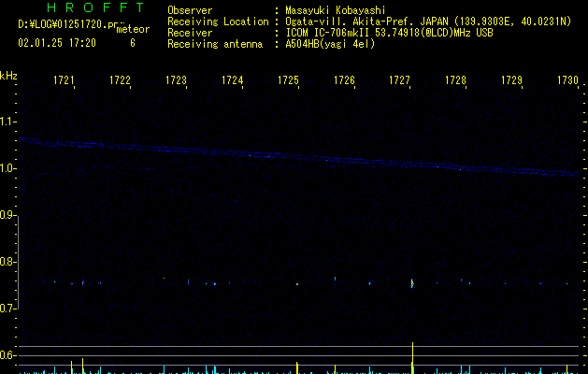Click the 1723 time axis label
The width and height of the screenshot is (588, 374).
tap(176, 80)
